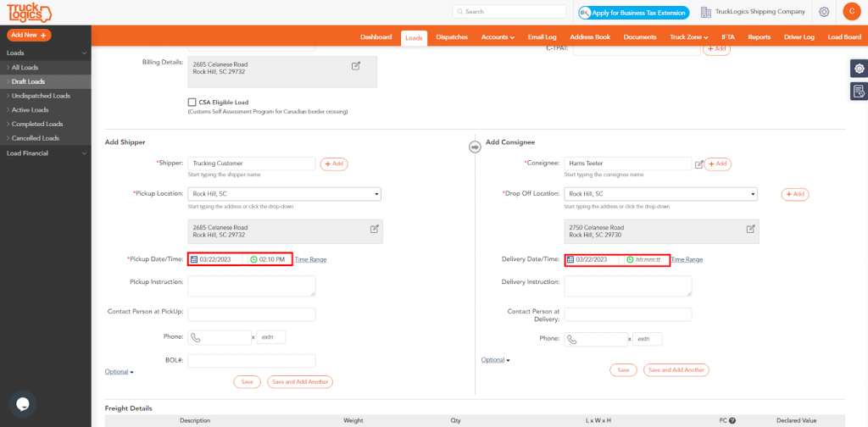
Task: Click the FC help question mark
Action: pyautogui.click(x=732, y=420)
